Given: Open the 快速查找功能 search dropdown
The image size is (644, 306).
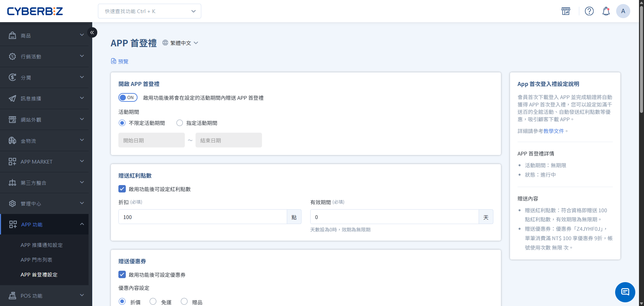Looking at the screenshot, I should [150, 11].
